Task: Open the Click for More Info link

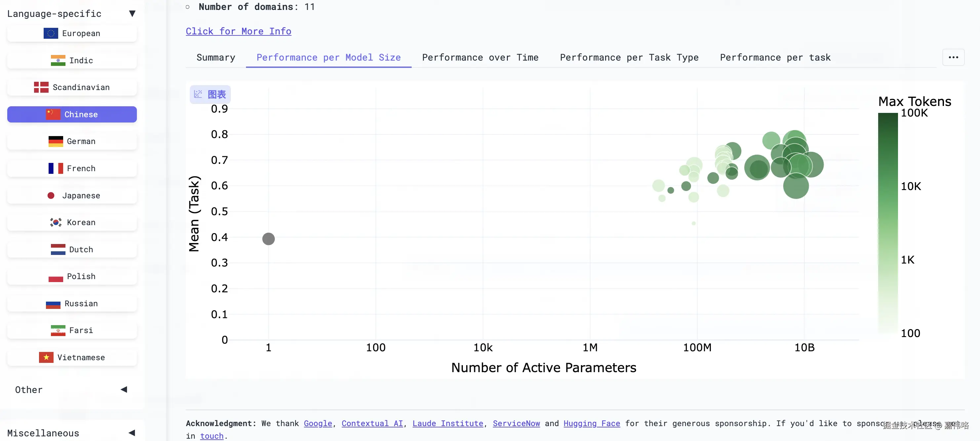Action: click(x=238, y=31)
